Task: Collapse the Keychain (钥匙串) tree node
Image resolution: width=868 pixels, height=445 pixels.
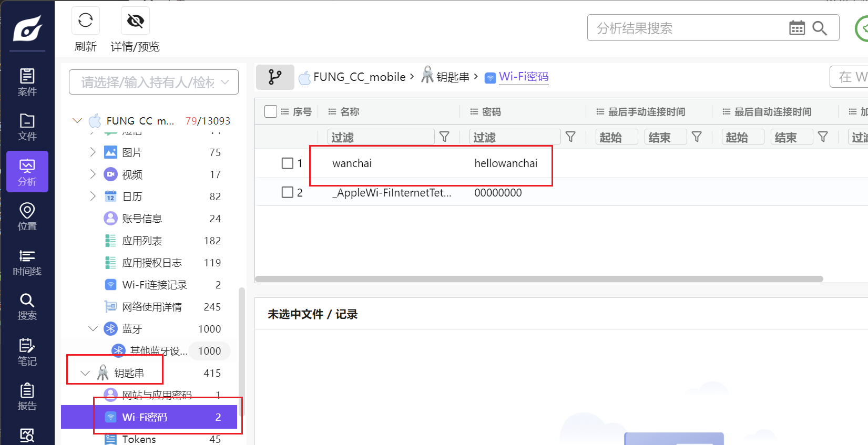Action: (x=85, y=373)
